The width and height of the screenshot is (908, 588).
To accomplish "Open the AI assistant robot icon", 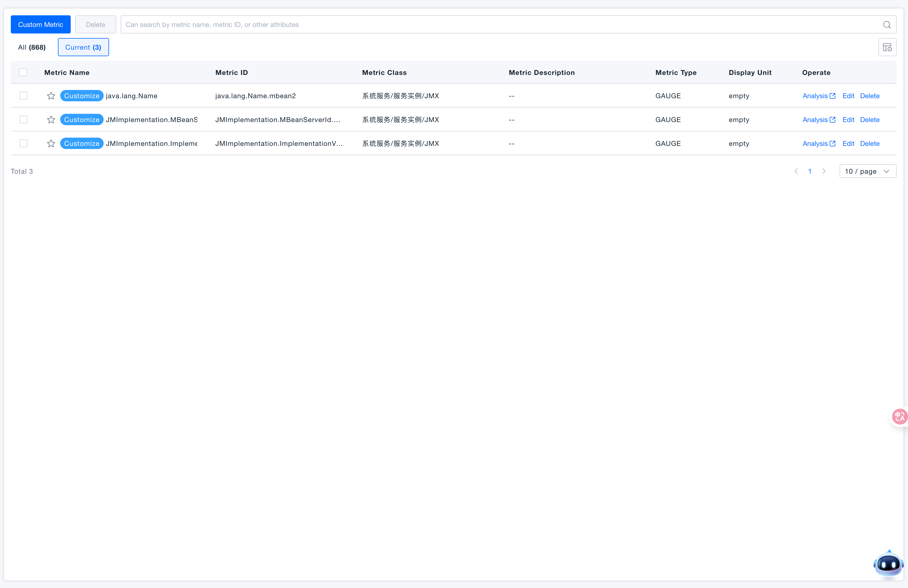I will pyautogui.click(x=888, y=564).
